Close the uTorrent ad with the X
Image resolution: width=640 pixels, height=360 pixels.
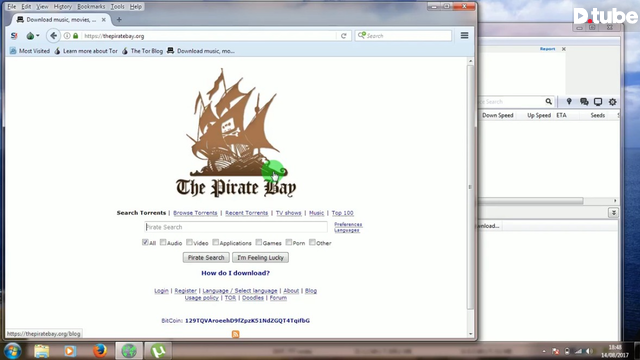coord(564,49)
